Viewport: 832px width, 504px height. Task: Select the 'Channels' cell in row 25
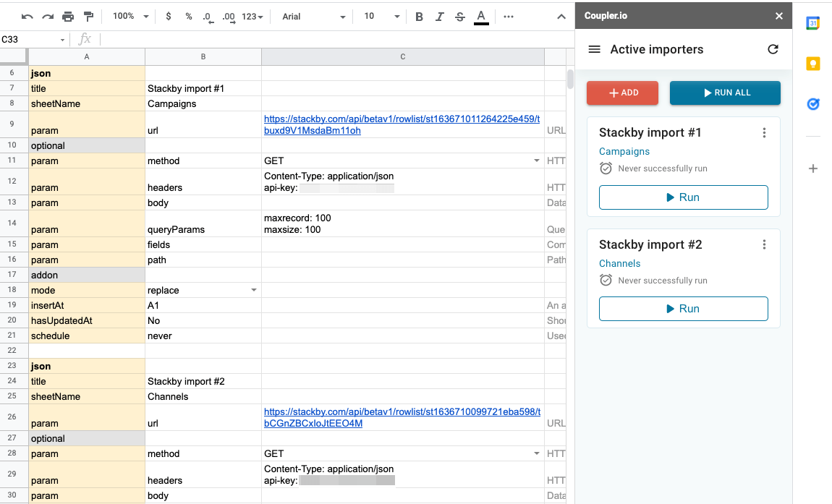click(203, 397)
